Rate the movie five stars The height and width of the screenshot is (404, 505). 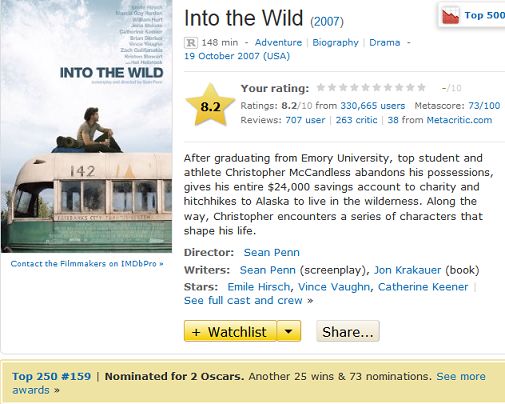tap(366, 88)
